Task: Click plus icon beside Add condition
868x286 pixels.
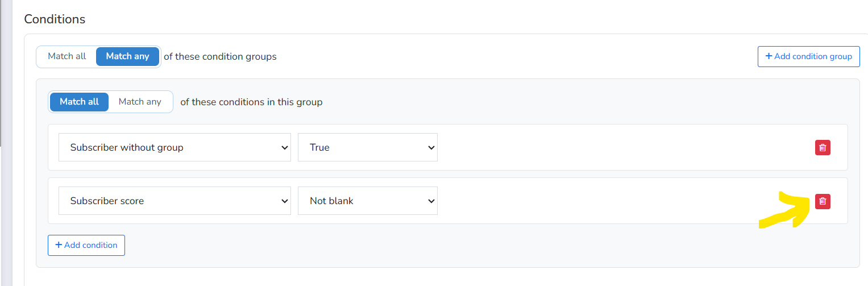Action: coord(59,245)
